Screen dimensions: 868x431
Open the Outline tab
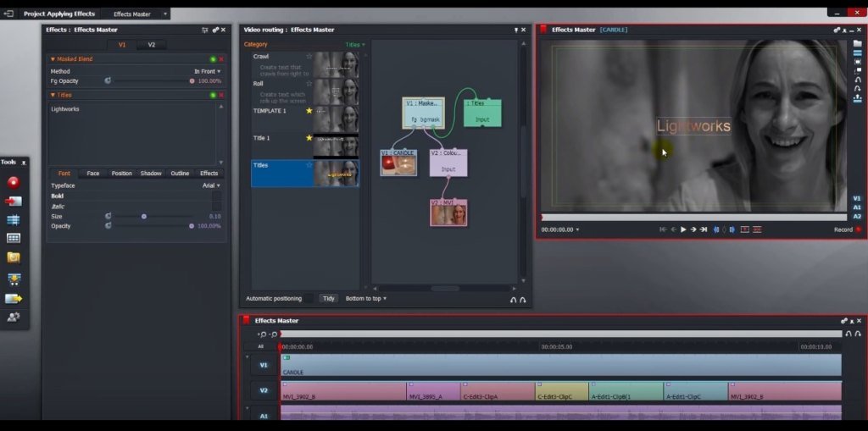[x=180, y=174]
